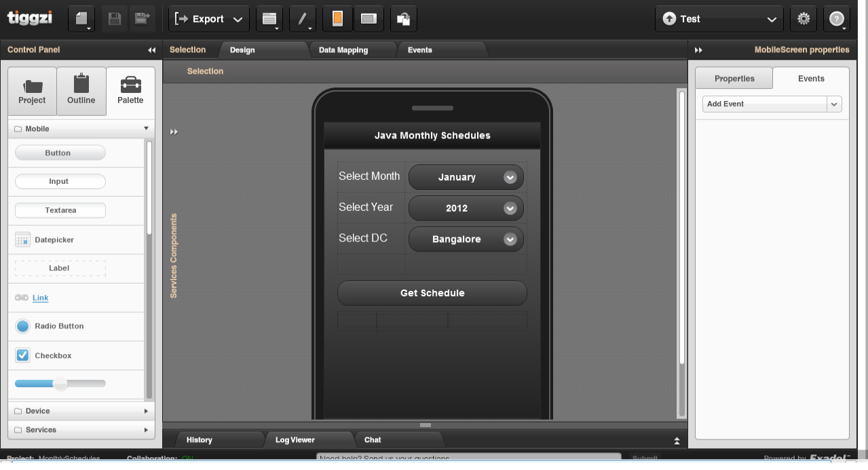Select the Checkbox palette component

tap(53, 355)
